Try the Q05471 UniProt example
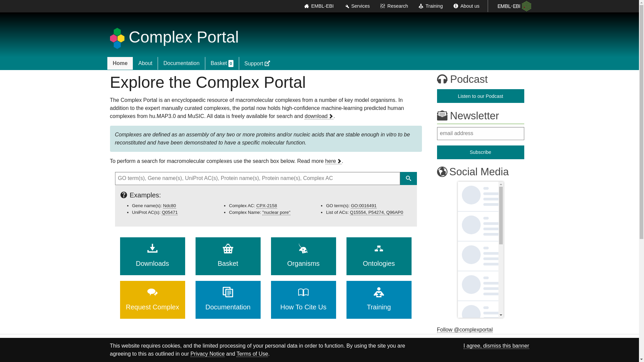644x362 pixels. coord(170,213)
